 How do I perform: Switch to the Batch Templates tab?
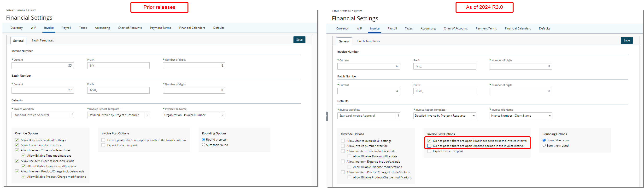[42, 40]
